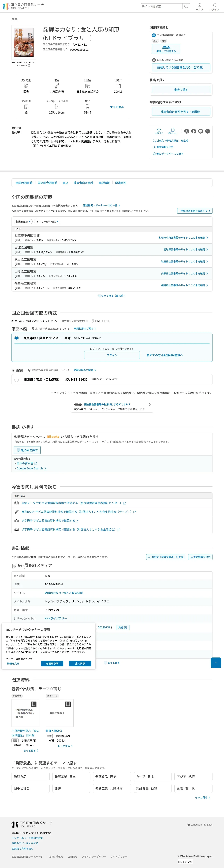Click the scroll-to-top arrow button

tap(216, 663)
